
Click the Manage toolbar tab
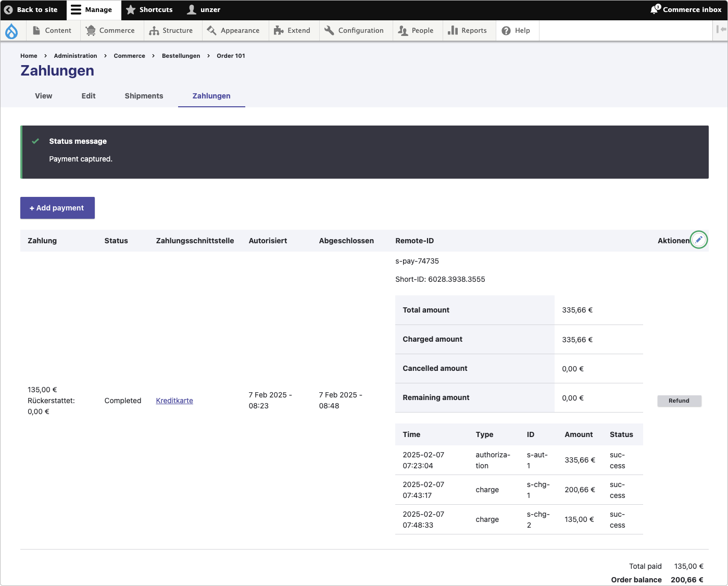tap(94, 10)
